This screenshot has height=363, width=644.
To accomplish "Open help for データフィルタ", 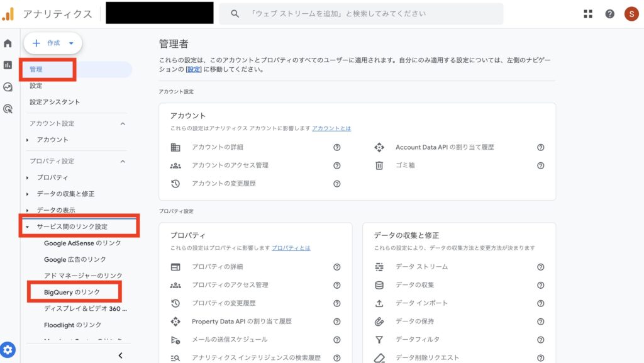I will [540, 340].
